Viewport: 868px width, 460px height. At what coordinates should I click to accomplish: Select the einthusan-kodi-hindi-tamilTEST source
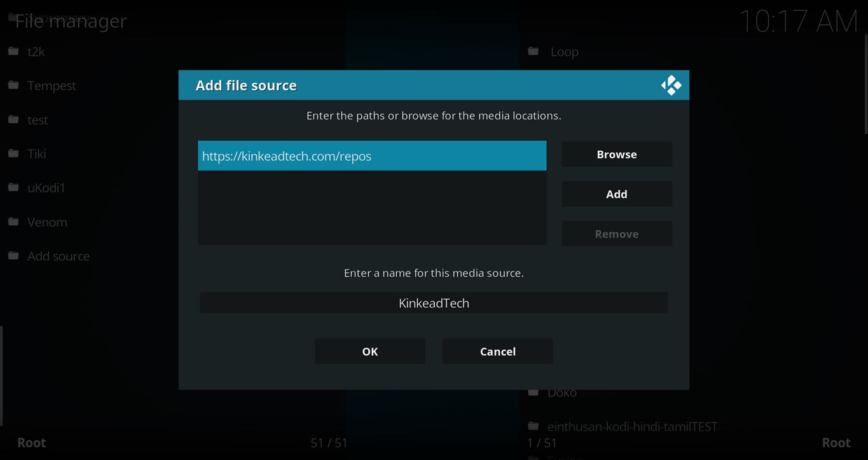pyautogui.click(x=632, y=426)
